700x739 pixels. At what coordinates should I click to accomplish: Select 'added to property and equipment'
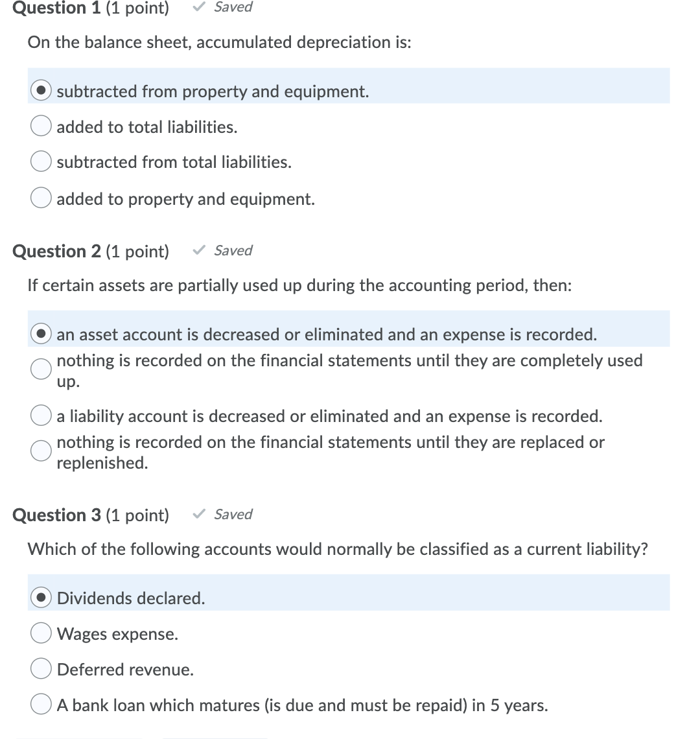(x=40, y=197)
